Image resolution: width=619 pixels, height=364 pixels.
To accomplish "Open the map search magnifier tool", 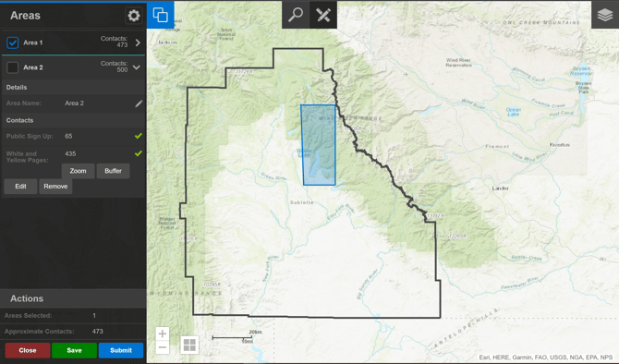I will [296, 15].
